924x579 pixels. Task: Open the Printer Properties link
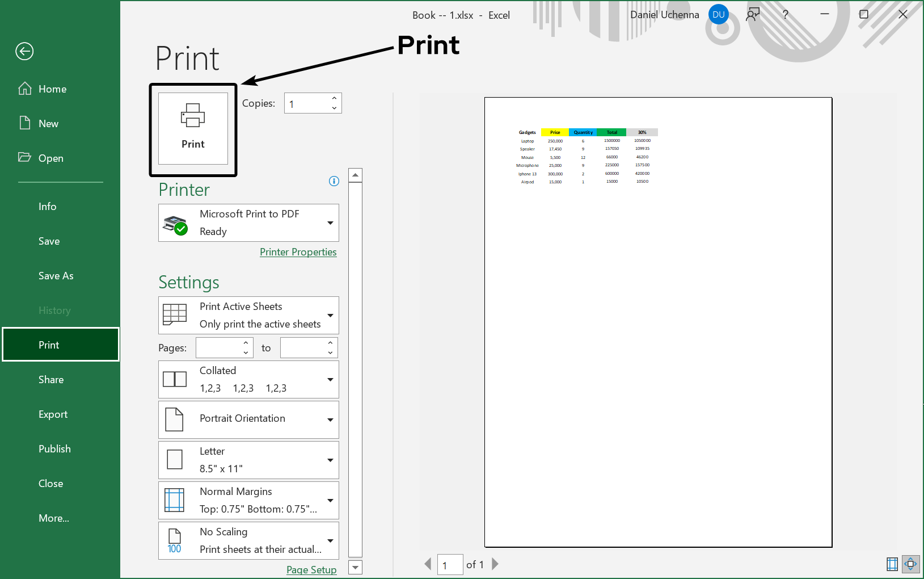[298, 252]
